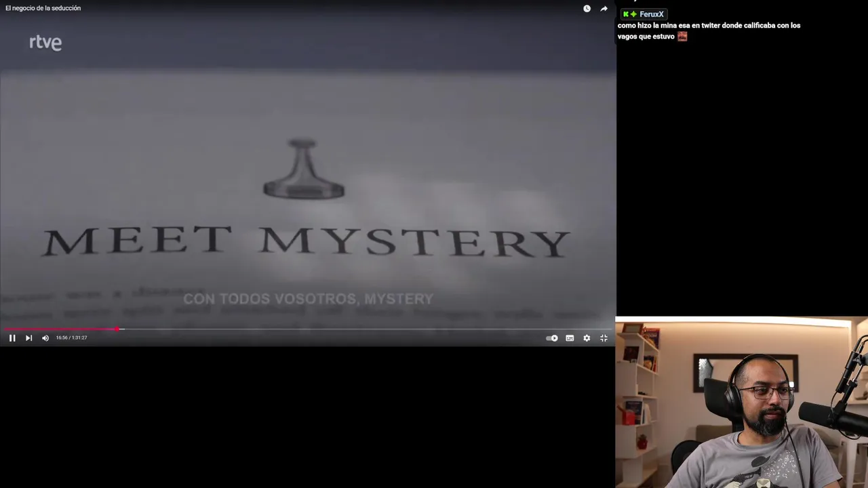Click the video title 'El negocio de la seducción'
Viewport: 868px width, 488px height.
point(43,8)
